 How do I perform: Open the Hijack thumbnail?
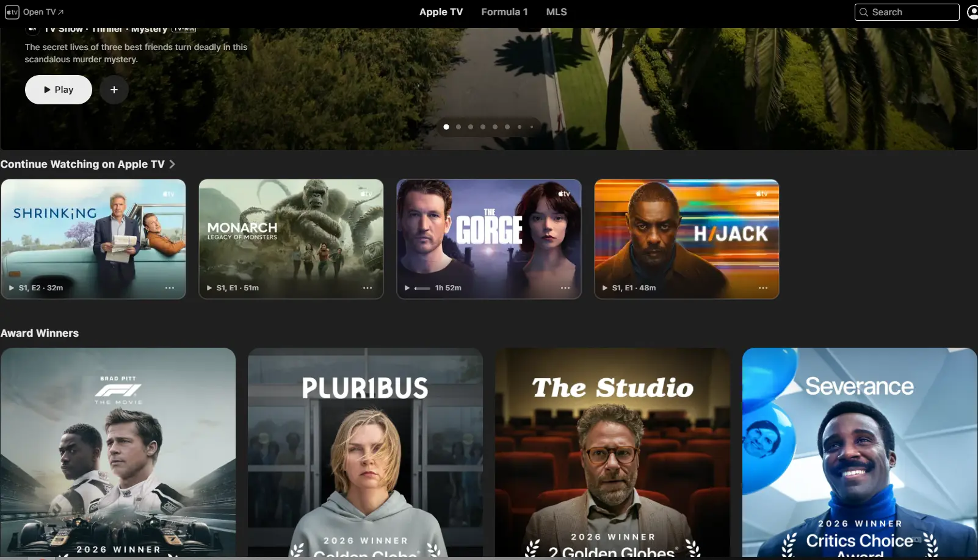[687, 239]
